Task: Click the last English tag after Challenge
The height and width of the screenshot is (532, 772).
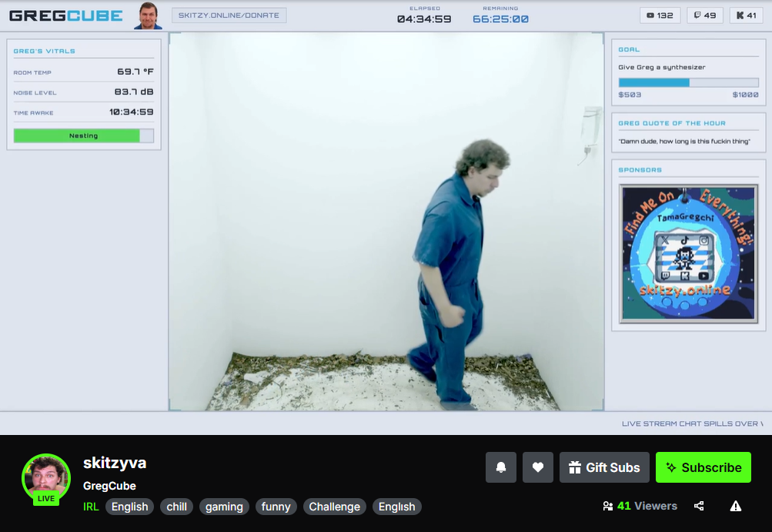Action: click(397, 507)
